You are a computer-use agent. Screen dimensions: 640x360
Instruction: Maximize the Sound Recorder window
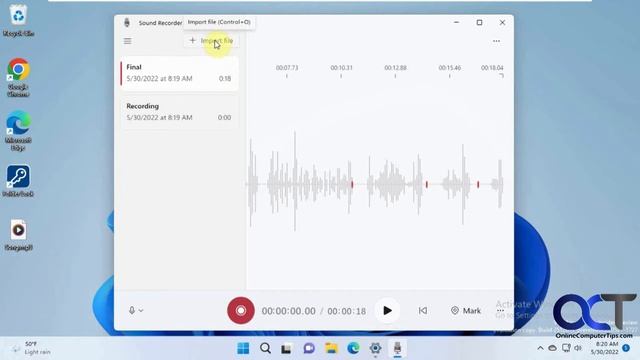pyautogui.click(x=479, y=22)
